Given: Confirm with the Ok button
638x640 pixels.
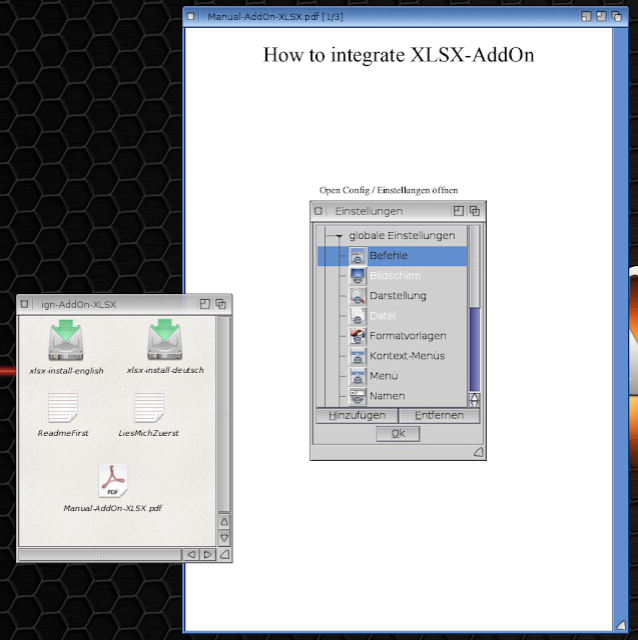Looking at the screenshot, I should tap(398, 433).
